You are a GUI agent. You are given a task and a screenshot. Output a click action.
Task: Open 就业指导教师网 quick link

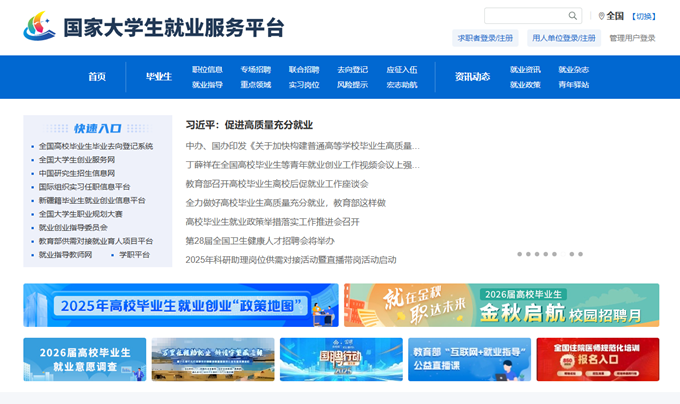pyautogui.click(x=65, y=254)
